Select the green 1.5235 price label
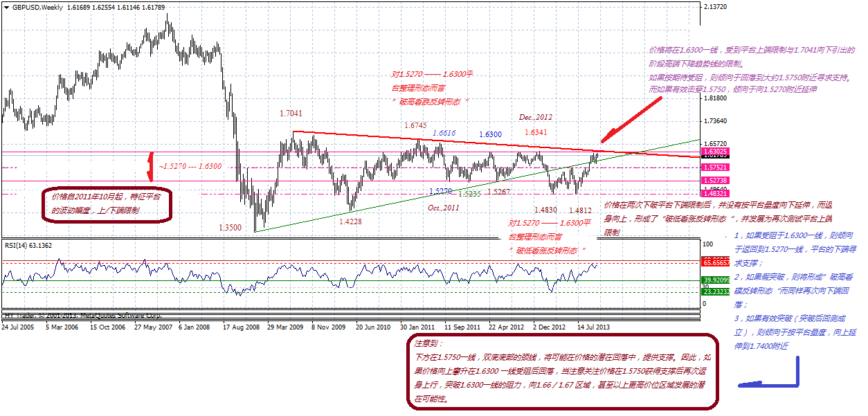The height and width of the screenshot is (416, 868). coord(471,195)
